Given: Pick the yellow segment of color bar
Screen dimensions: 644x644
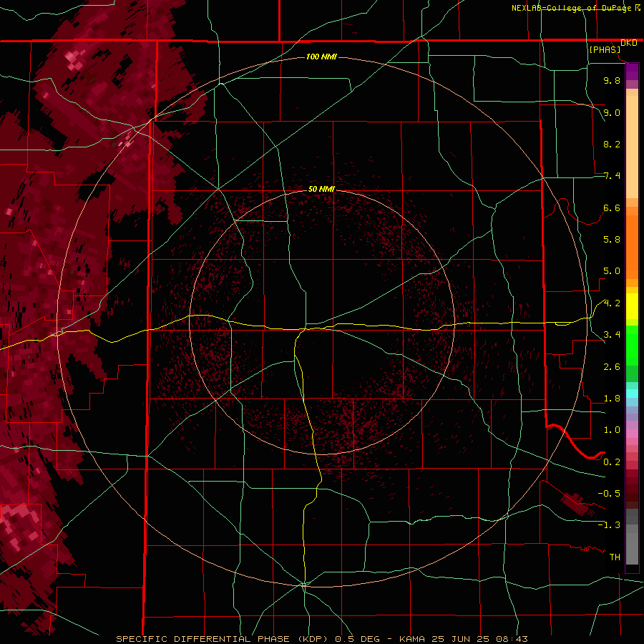Looking at the screenshot, I should 632,306.
